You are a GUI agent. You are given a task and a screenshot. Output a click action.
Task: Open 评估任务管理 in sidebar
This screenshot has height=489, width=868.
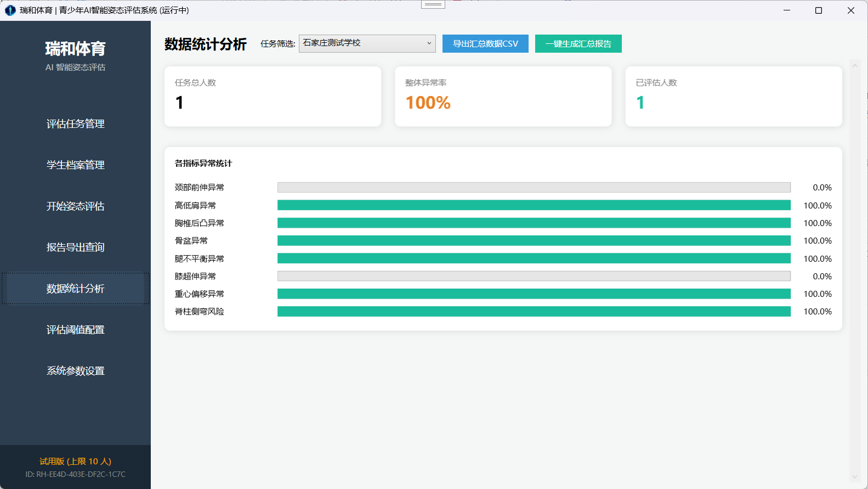(75, 124)
